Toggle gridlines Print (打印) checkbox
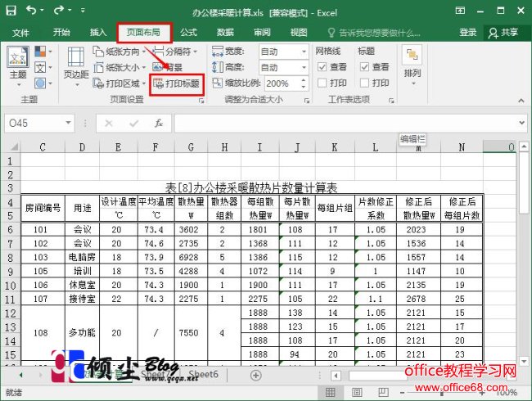532x401 pixels. [x=322, y=83]
